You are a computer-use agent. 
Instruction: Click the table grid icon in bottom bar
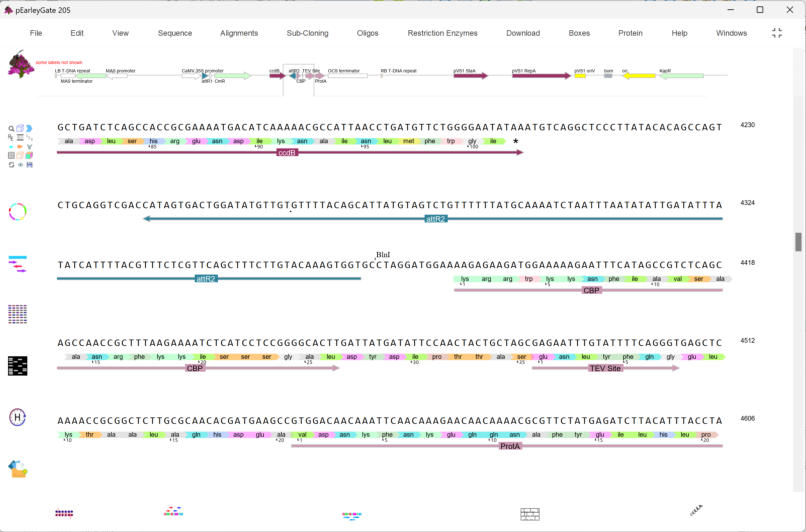point(530,514)
